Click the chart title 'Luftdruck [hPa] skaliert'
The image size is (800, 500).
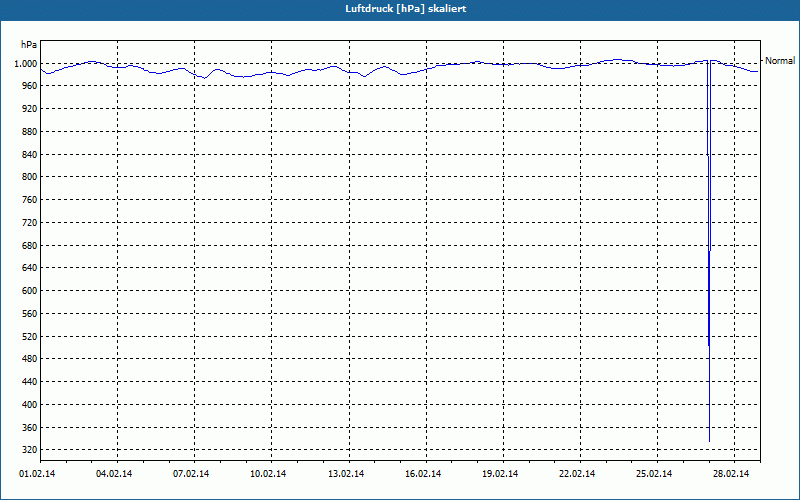[x=406, y=9]
